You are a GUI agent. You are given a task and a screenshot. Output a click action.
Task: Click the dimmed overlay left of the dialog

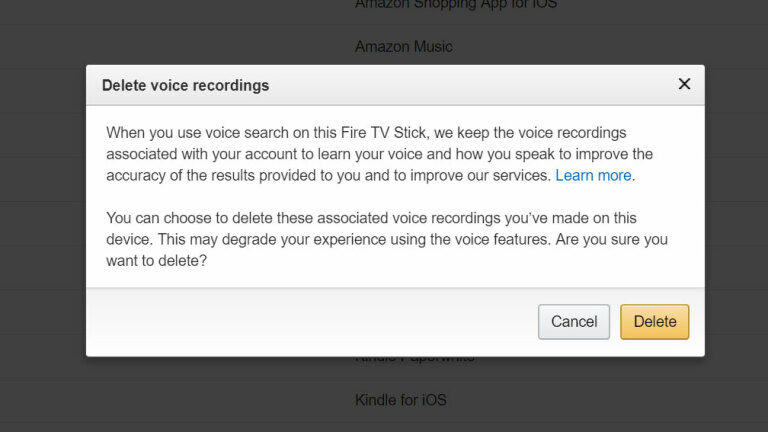point(43,211)
